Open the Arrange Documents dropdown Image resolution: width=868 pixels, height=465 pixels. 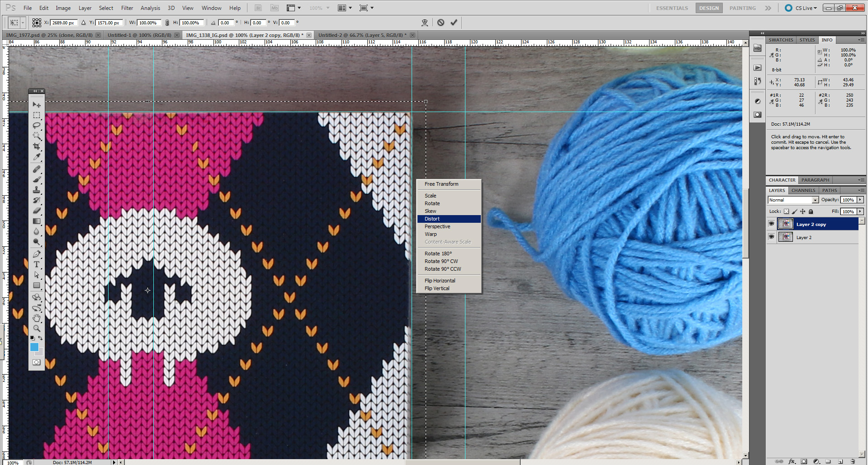tap(345, 8)
